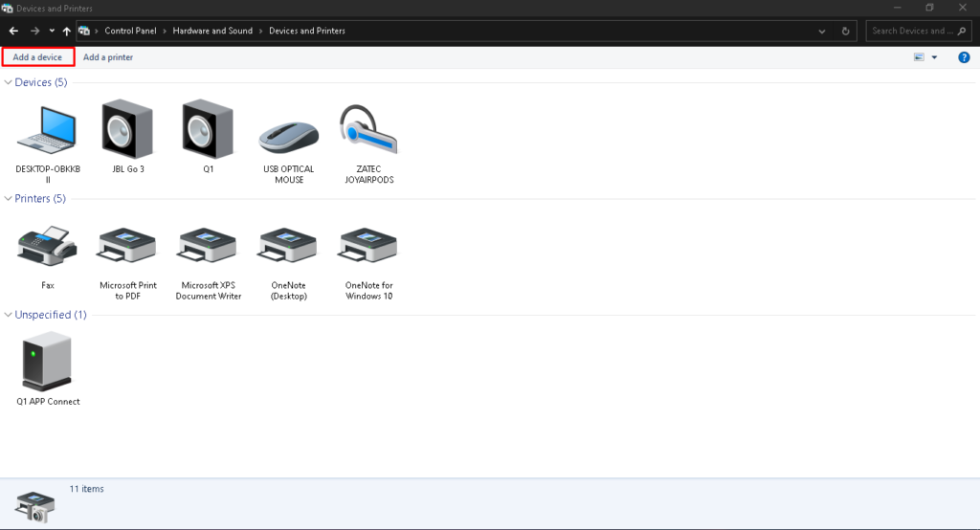This screenshot has height=530, width=980.
Task: Go back with the back arrow
Action: point(13,31)
